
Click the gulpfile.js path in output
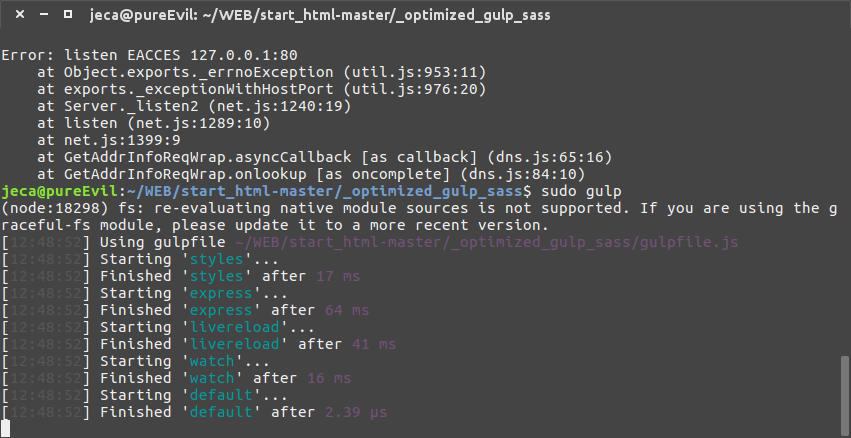[487, 242]
